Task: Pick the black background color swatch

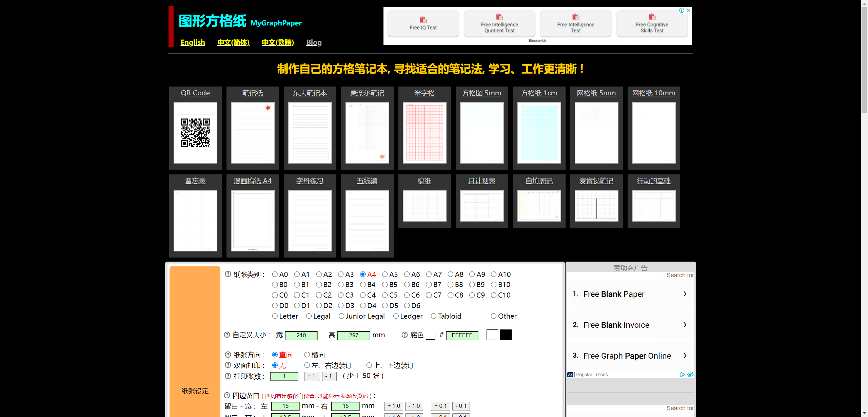Action: 506,335
